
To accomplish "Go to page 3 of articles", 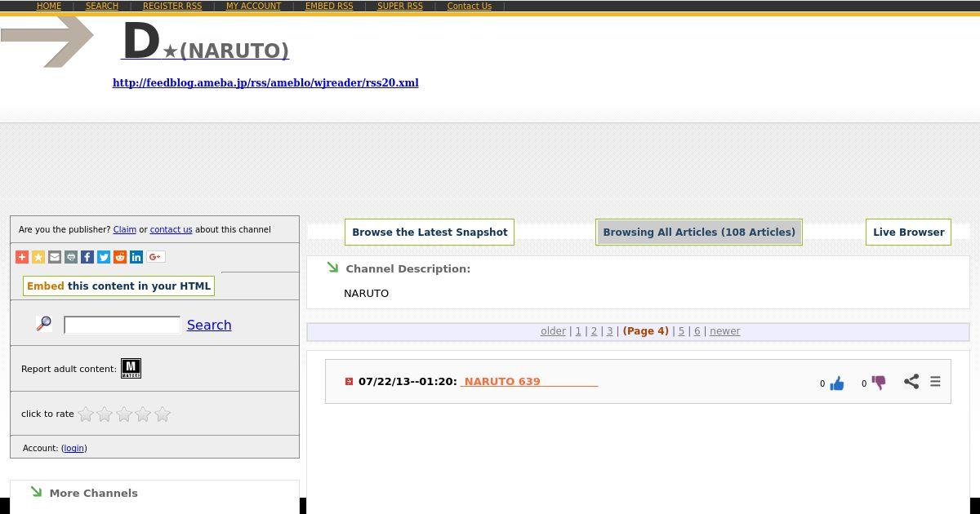I will tap(609, 331).
